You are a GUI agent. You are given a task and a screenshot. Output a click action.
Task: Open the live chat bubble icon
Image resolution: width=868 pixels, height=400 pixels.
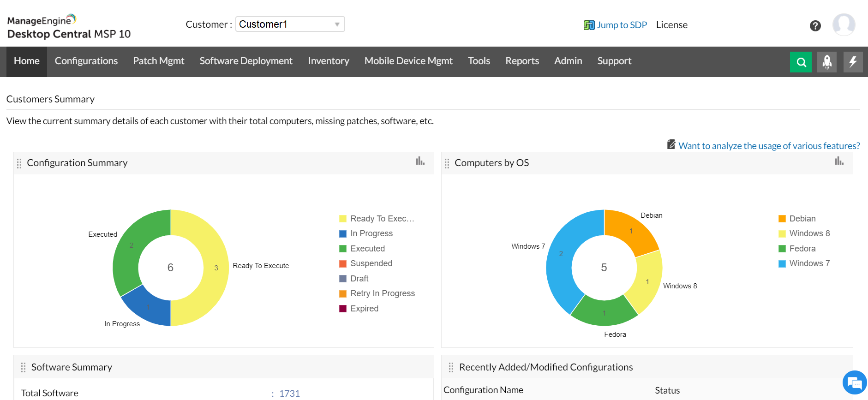coord(854,382)
